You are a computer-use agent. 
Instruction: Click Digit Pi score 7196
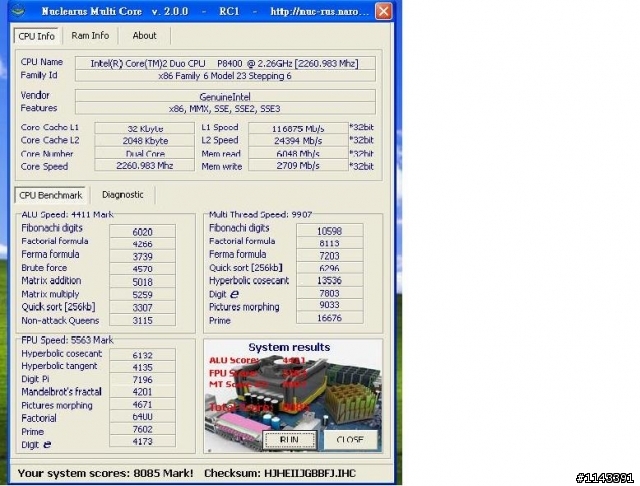click(x=142, y=379)
